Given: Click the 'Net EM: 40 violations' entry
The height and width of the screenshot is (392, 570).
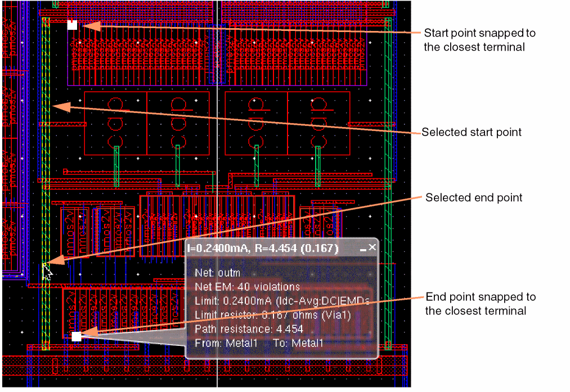Looking at the screenshot, I should coord(247,287).
